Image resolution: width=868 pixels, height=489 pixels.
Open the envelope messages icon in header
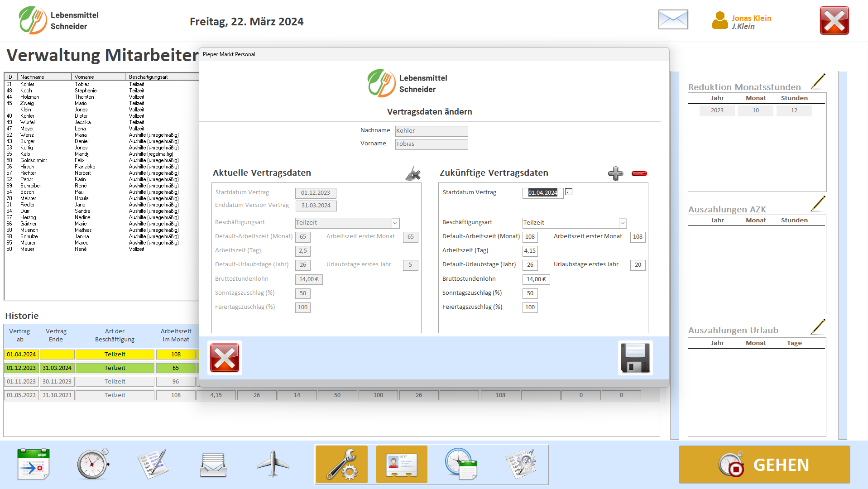(x=673, y=20)
